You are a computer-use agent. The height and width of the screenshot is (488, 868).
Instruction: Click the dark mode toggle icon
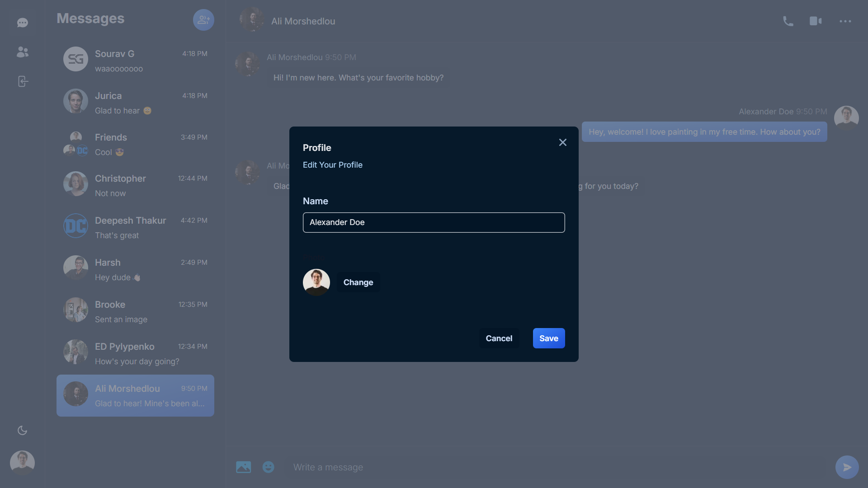point(22,430)
